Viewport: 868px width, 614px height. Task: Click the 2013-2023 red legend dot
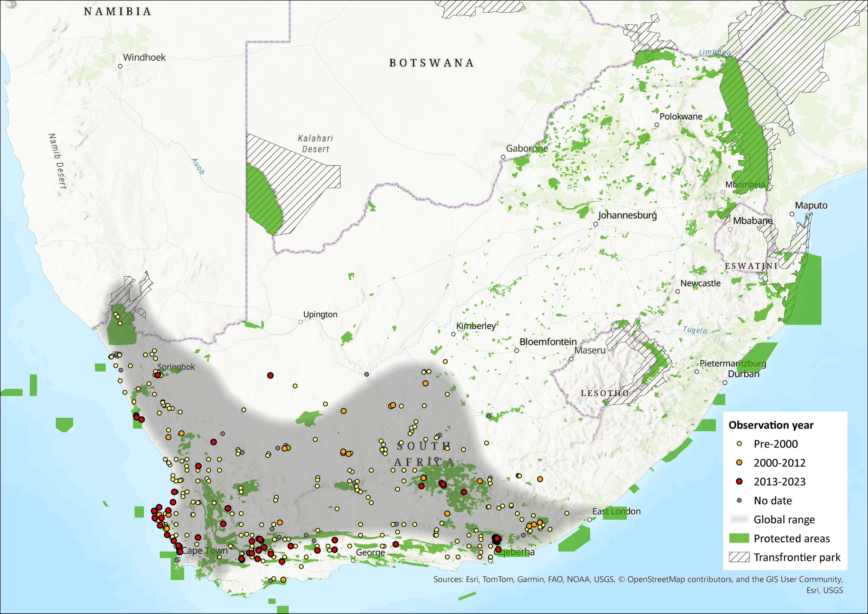click(740, 482)
